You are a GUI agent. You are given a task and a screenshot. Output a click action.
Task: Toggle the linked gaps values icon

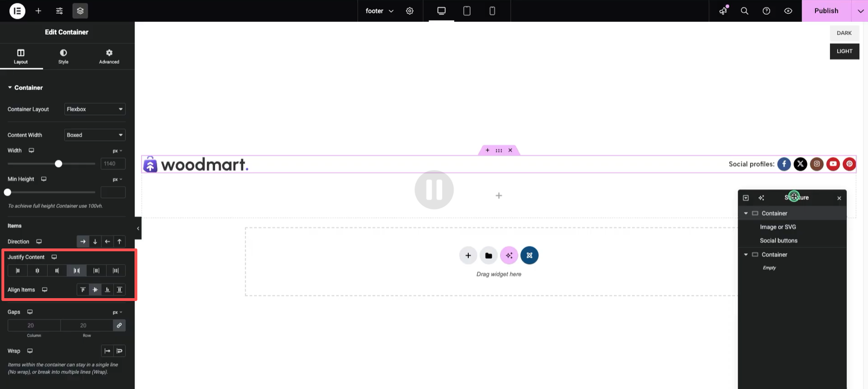coord(119,326)
